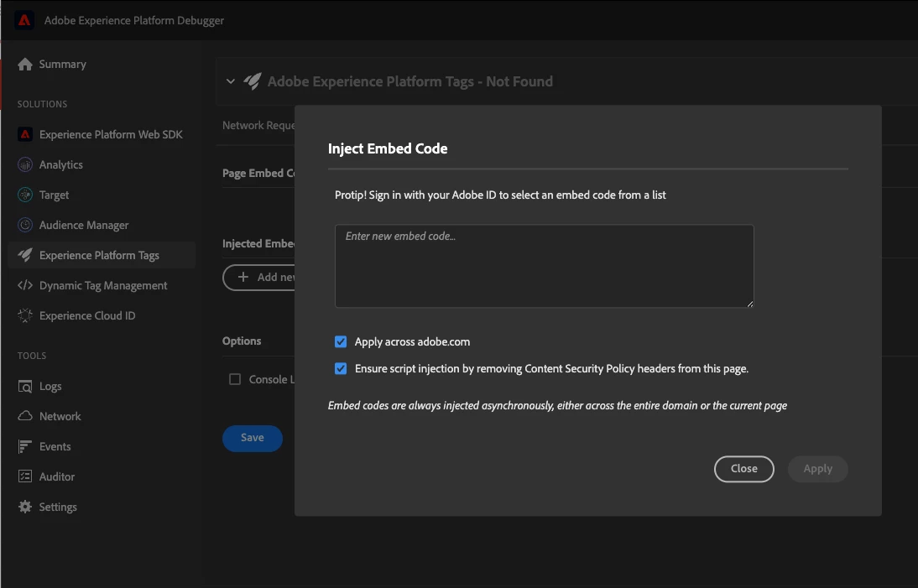
Task: Click the plus icon on Add new button
Action: click(x=243, y=278)
